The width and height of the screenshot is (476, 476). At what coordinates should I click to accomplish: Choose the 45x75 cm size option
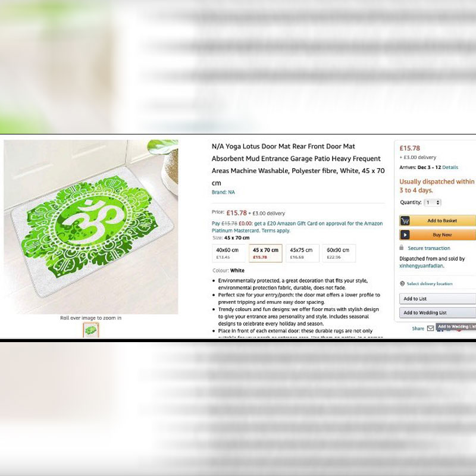click(x=302, y=253)
